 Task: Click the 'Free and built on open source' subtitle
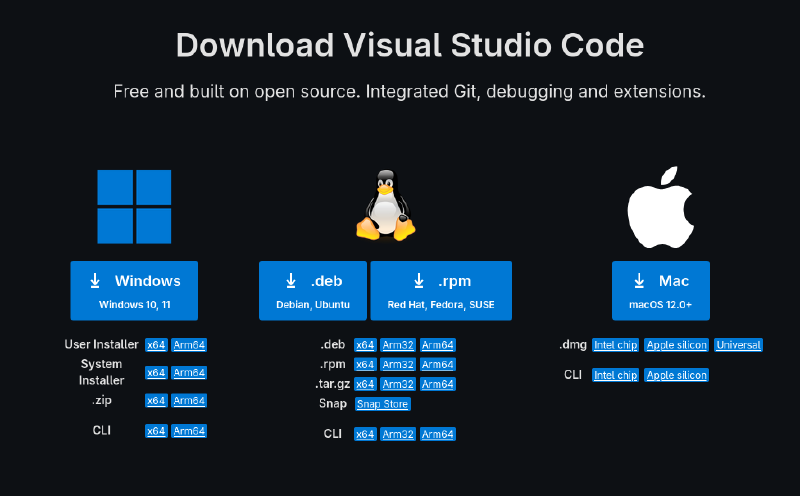(410, 91)
